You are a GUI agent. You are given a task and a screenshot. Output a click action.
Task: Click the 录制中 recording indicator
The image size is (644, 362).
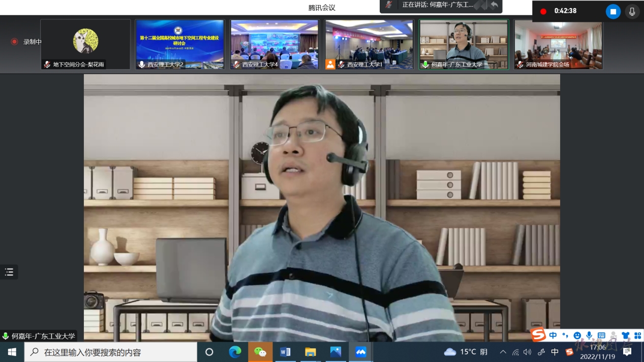pyautogui.click(x=27, y=42)
